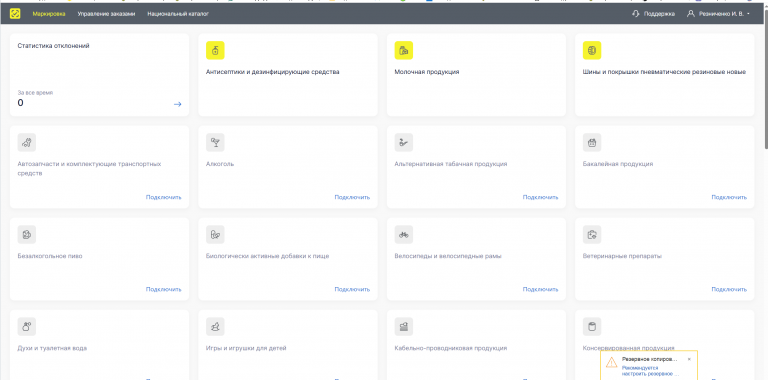
Task: Click the Консервированная продукция can icon
Action: click(x=592, y=327)
